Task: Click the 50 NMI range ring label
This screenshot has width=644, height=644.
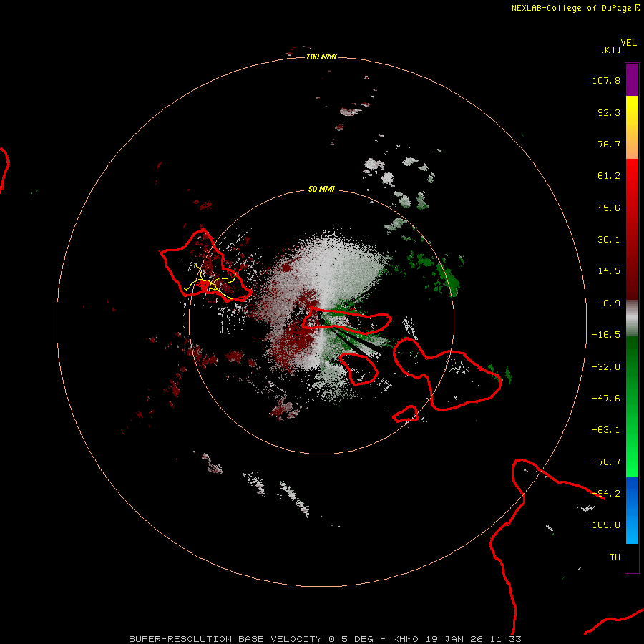Action: pos(321,189)
